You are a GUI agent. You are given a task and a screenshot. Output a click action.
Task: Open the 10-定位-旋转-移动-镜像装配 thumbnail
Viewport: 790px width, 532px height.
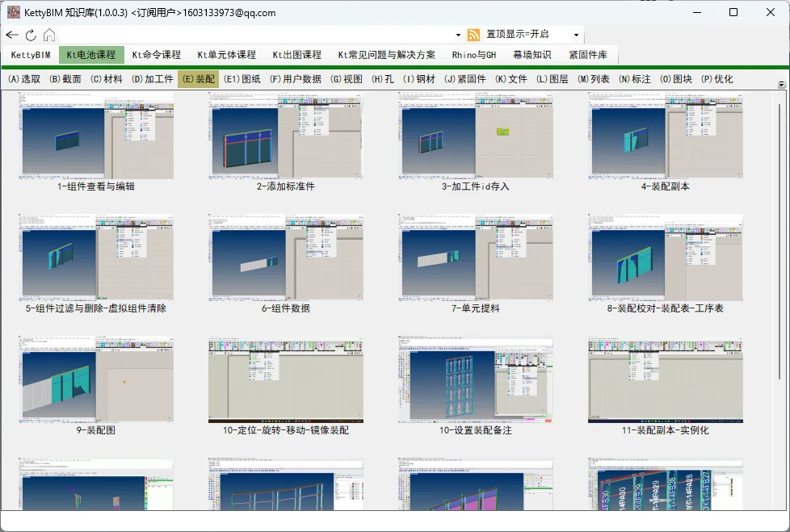[286, 379]
